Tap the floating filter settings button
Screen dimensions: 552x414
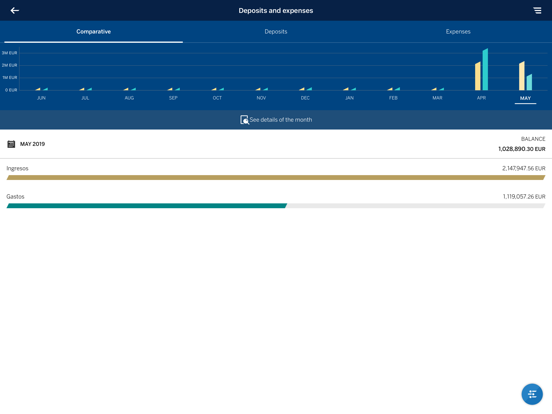532,394
